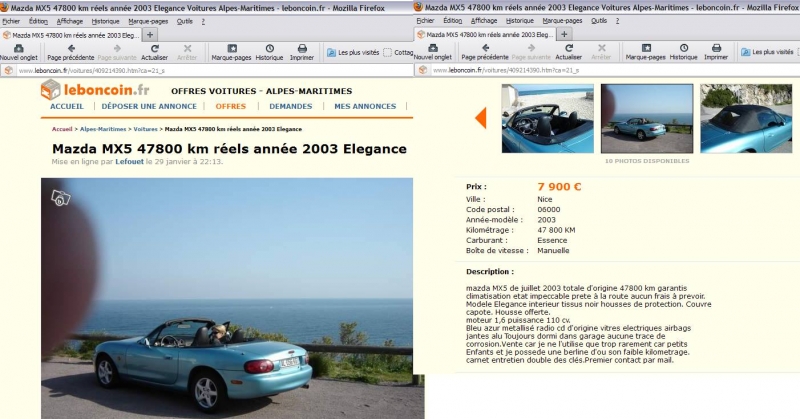Click Page suivante arrow in right window
800x419 pixels.
(x=531, y=48)
